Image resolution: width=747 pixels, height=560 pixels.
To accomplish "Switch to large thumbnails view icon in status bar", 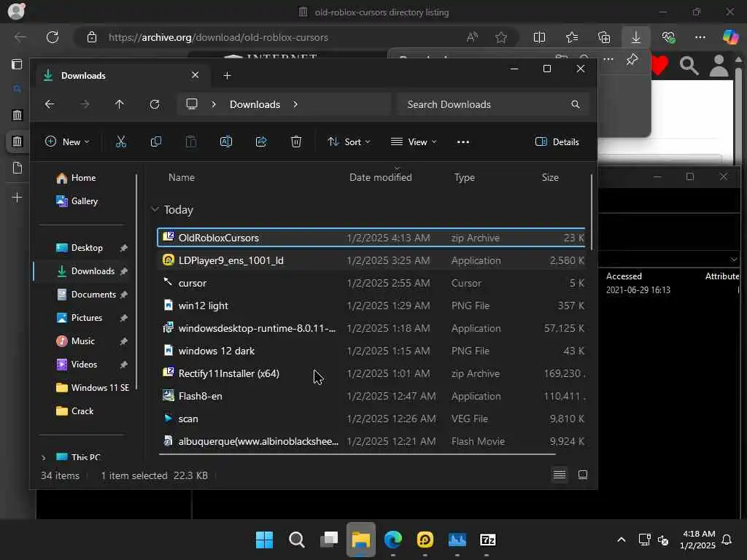I will click(x=583, y=475).
